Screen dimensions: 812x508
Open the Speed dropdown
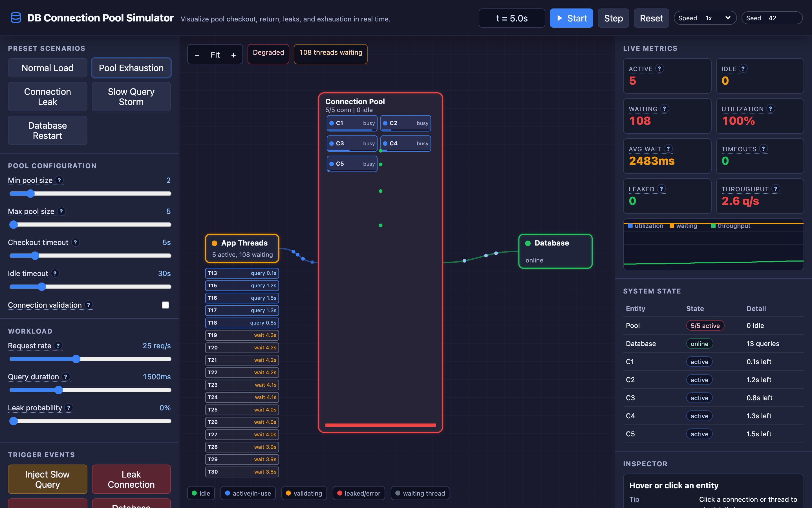(705, 18)
